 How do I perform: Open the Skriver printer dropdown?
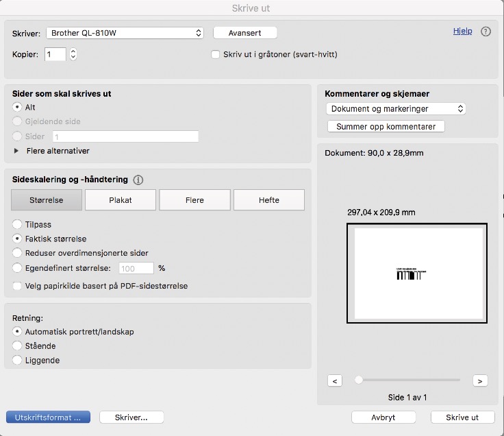point(125,33)
